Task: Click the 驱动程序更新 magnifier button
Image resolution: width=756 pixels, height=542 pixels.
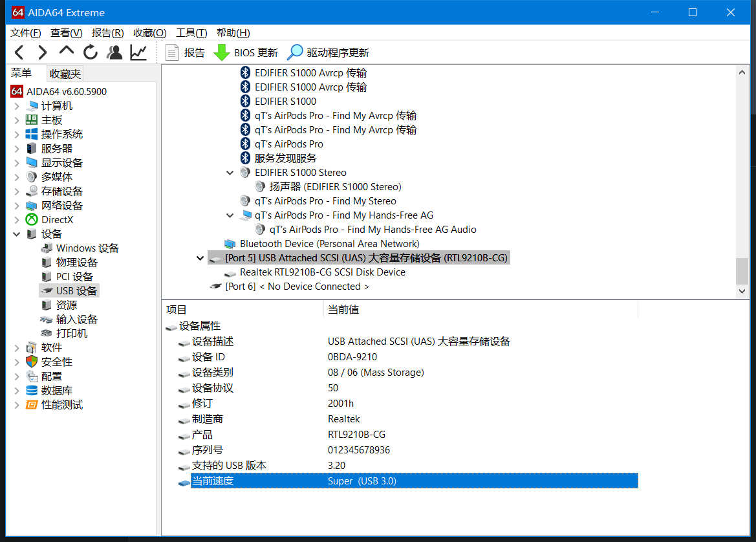Action: tap(329, 52)
